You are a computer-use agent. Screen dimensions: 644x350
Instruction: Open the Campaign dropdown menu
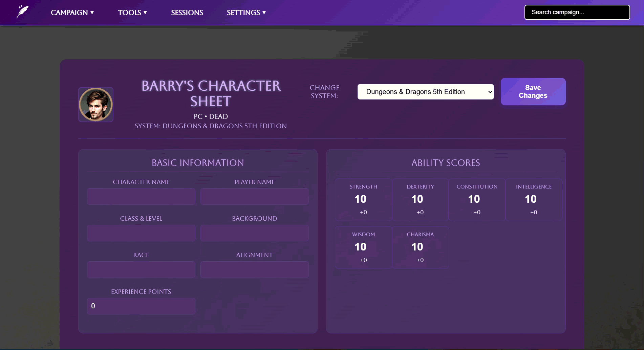72,13
